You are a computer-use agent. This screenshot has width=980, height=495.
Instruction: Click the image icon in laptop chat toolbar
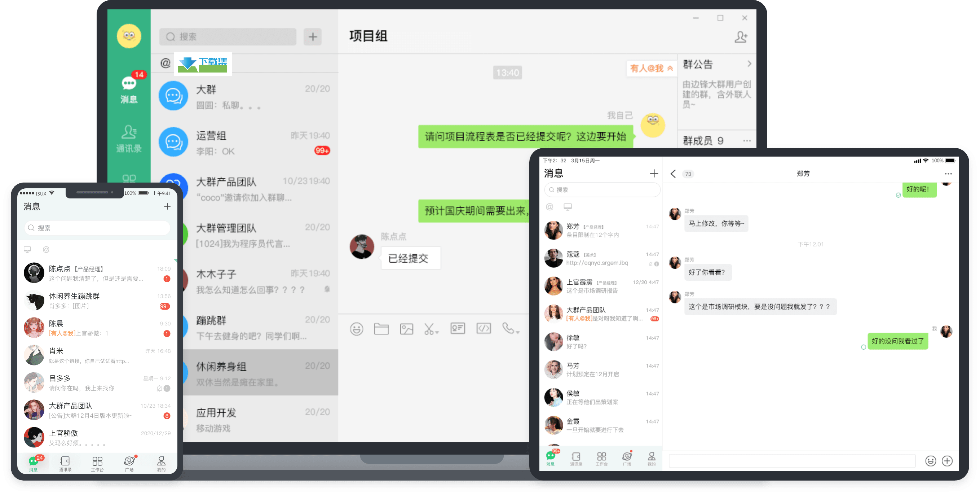click(x=406, y=329)
